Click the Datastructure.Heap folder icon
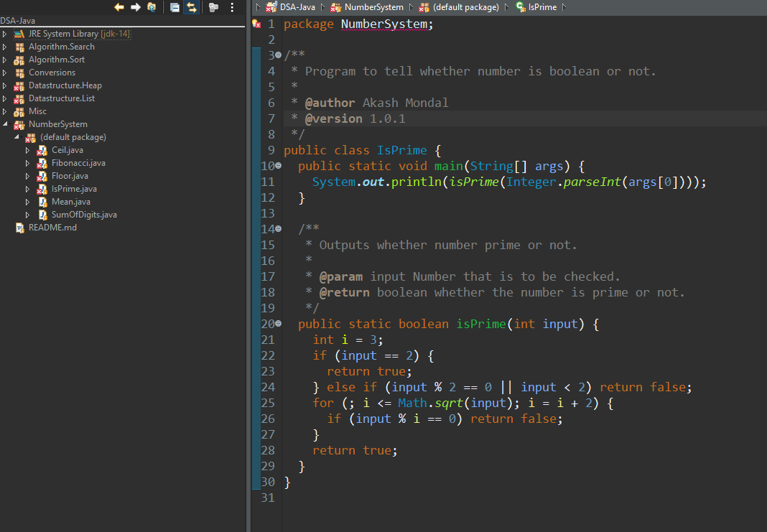Image resolution: width=767 pixels, height=532 pixels. 19,86
